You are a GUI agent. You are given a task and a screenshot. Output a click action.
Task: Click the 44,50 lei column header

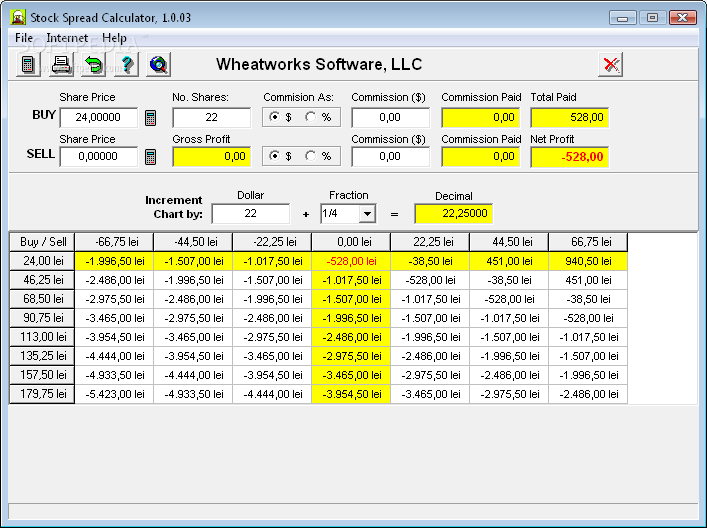click(509, 242)
